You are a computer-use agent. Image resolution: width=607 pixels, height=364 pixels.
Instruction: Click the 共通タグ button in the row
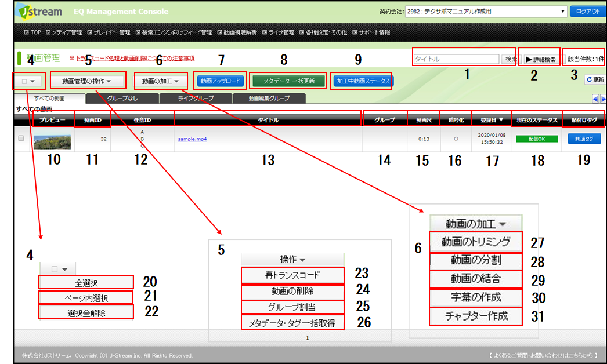pos(580,139)
